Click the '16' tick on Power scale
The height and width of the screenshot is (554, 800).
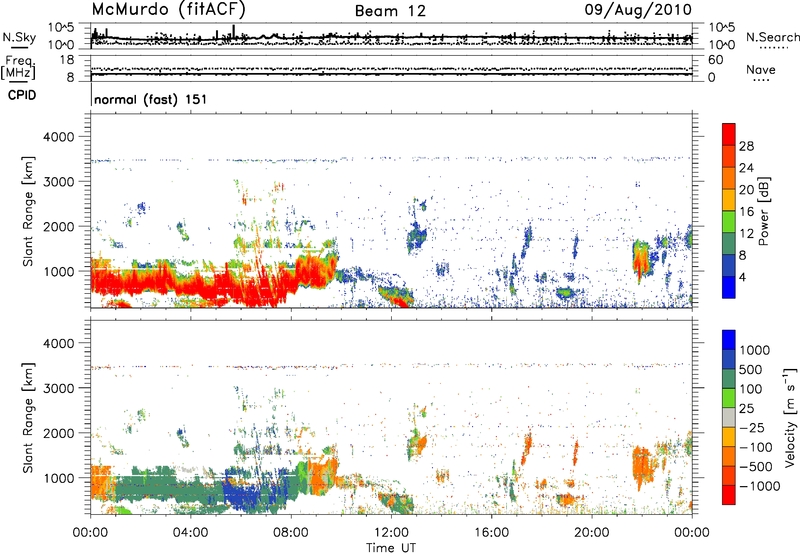point(746,212)
